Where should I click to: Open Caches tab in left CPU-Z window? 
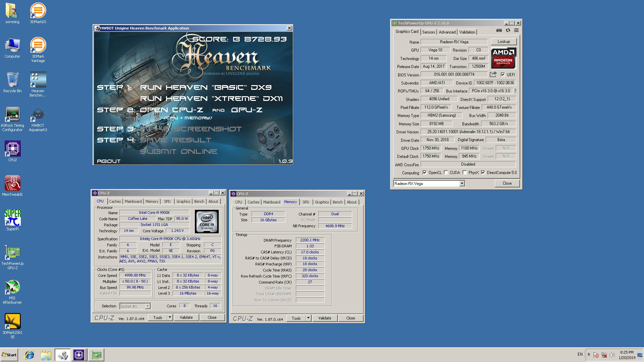115,201
